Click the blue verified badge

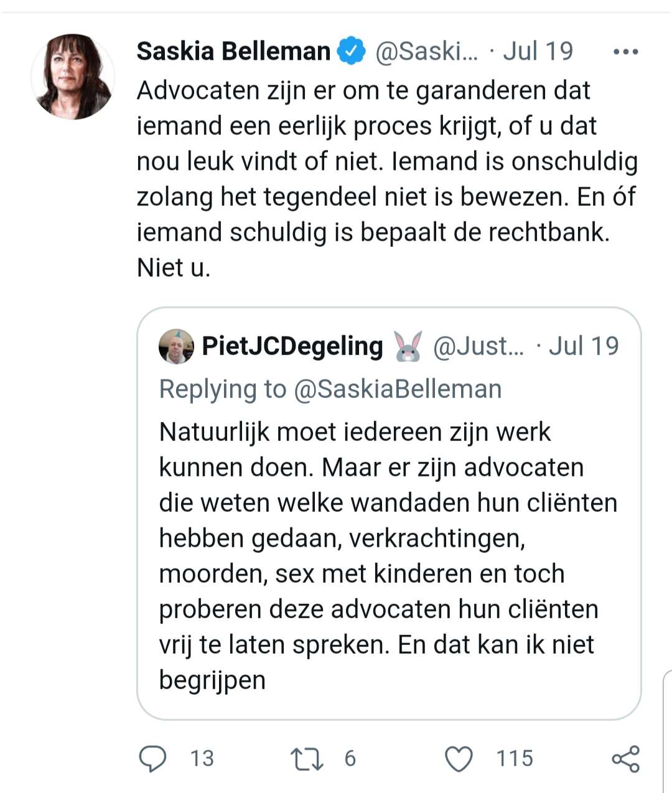pyautogui.click(x=351, y=51)
